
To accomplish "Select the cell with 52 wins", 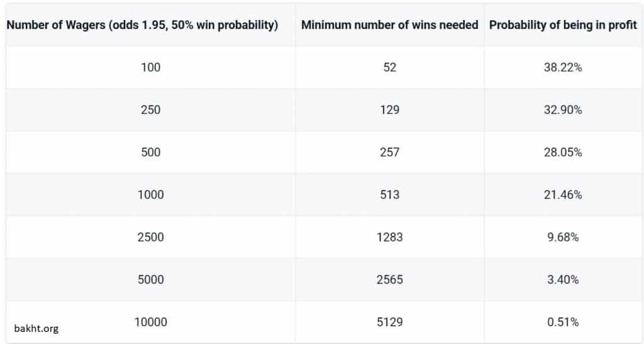I will click(x=389, y=67).
